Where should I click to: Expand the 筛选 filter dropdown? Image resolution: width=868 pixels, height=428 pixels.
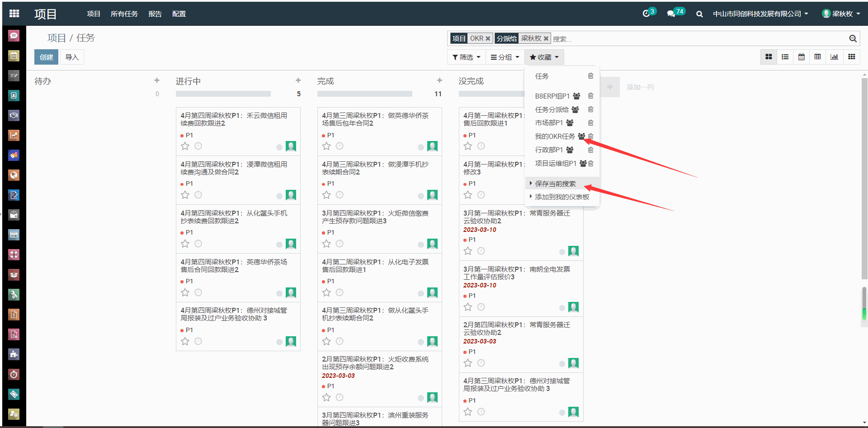(466, 57)
